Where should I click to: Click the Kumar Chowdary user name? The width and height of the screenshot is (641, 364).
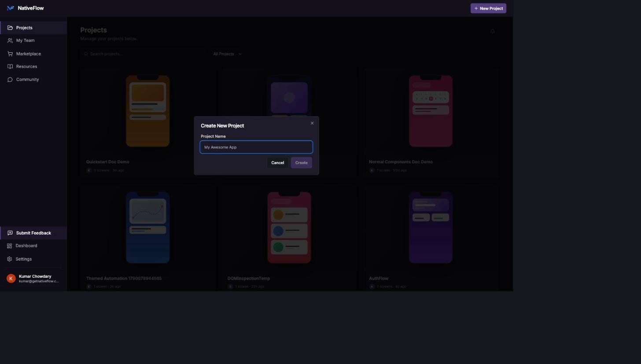(35, 276)
